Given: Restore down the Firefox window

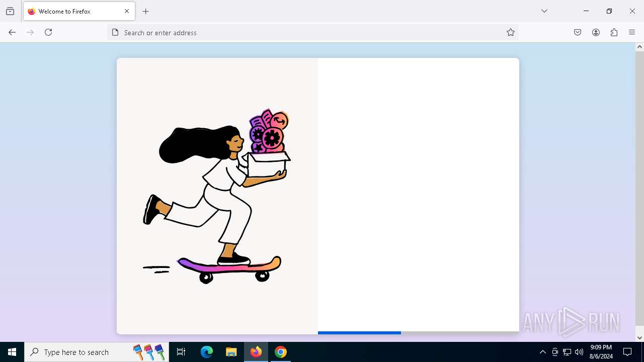Looking at the screenshot, I should pyautogui.click(x=609, y=11).
